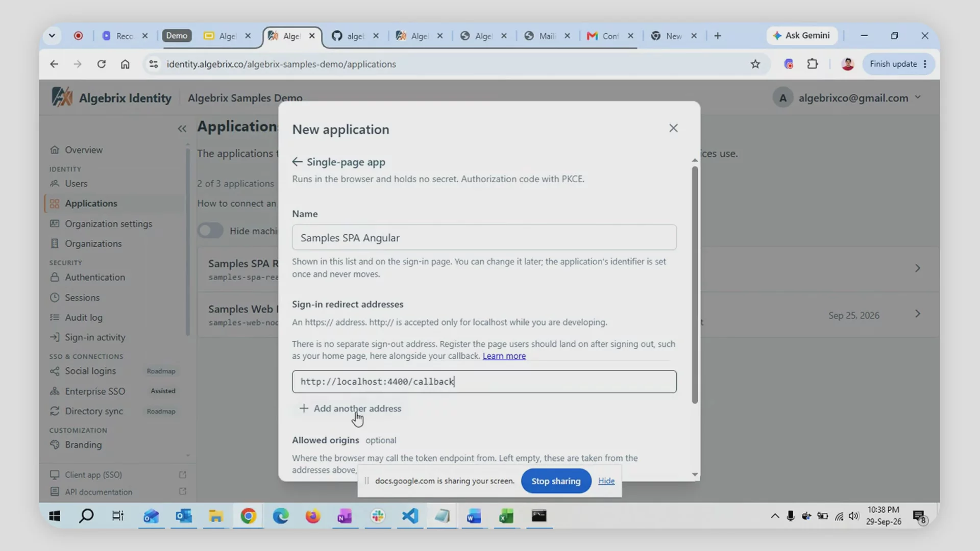Stop sharing the screen
The image size is (980, 551).
click(x=556, y=481)
